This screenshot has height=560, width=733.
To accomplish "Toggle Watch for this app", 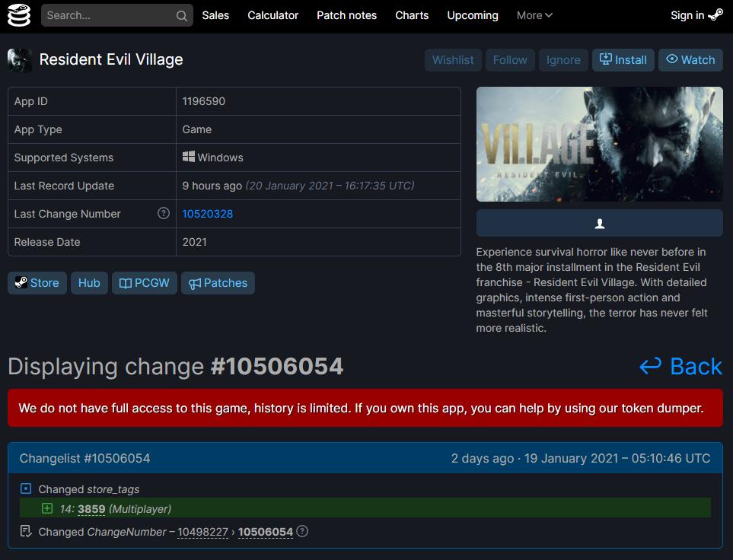I will pos(690,60).
